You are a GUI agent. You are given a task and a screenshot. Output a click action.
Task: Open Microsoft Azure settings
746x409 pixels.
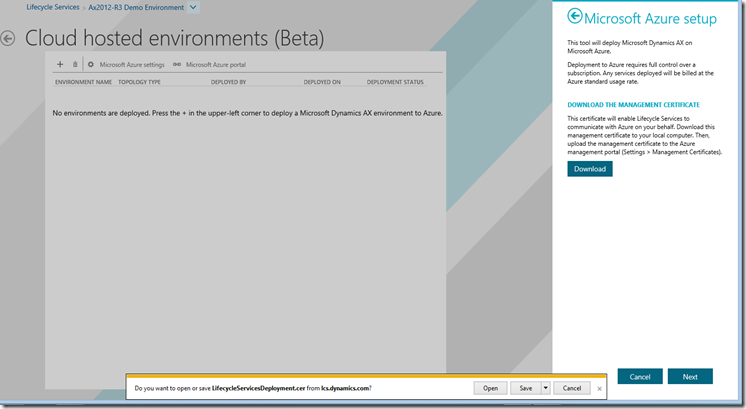tap(132, 65)
